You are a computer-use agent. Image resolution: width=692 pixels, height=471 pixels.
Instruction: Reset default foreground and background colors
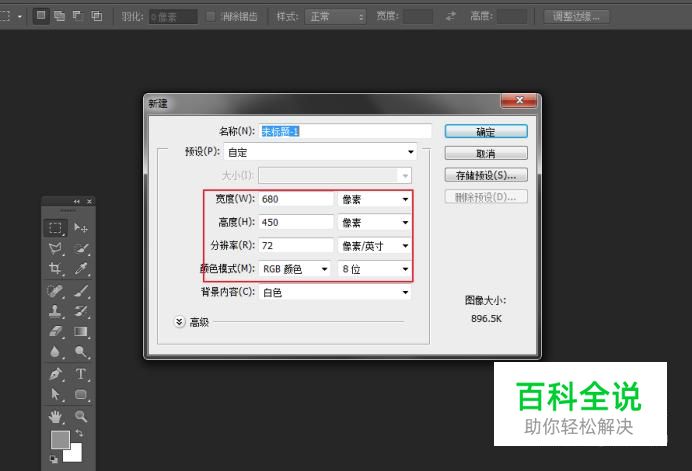coord(53,460)
